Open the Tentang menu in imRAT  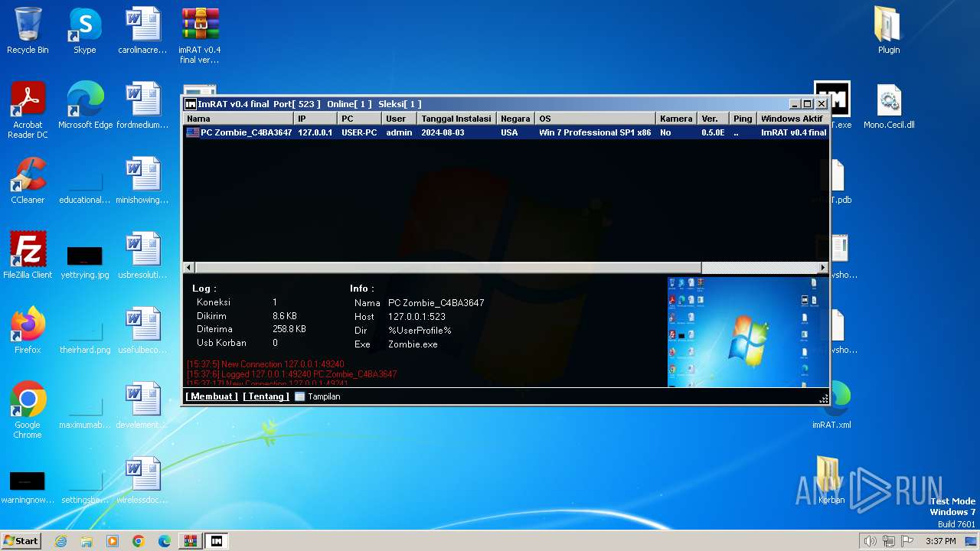[x=266, y=396]
